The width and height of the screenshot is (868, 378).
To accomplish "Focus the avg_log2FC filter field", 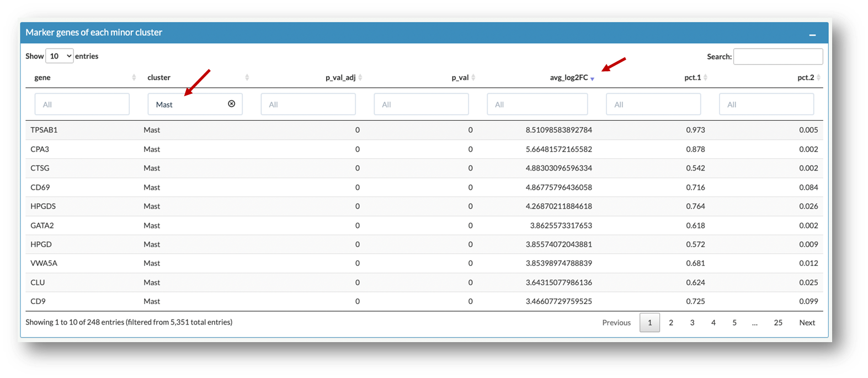I will click(x=537, y=104).
